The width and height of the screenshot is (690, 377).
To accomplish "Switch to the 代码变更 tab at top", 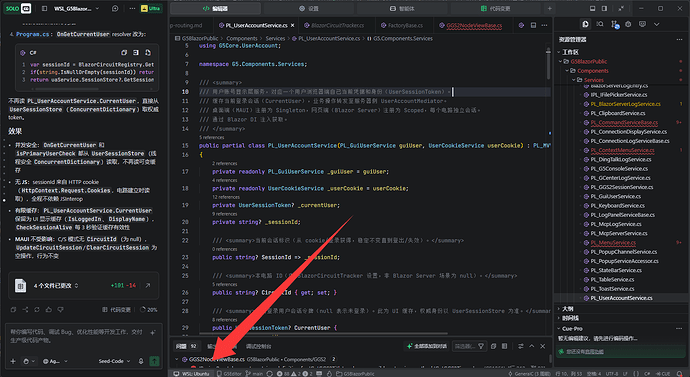I will point(496,8).
